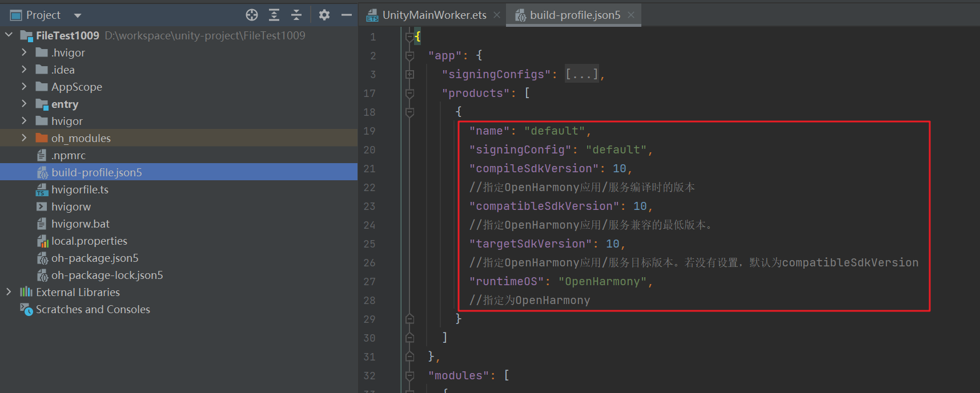Expand External Libraries node
This screenshot has width=980, height=393.
[x=9, y=292]
